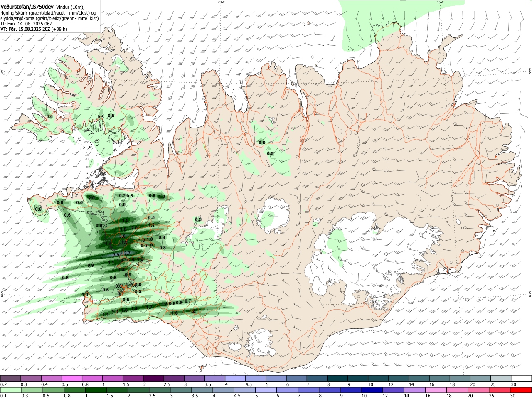
Task: Click the lavender 14–16 rain legend swatch
Action: 415,390
